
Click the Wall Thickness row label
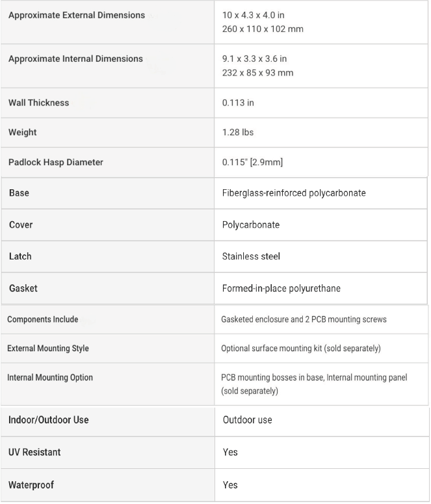(x=38, y=103)
